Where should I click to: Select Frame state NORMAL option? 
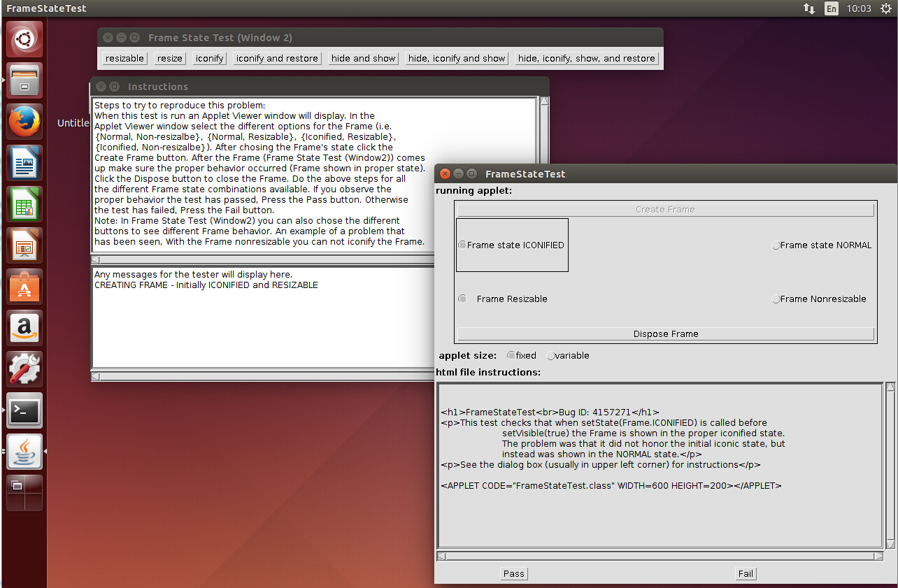point(776,245)
